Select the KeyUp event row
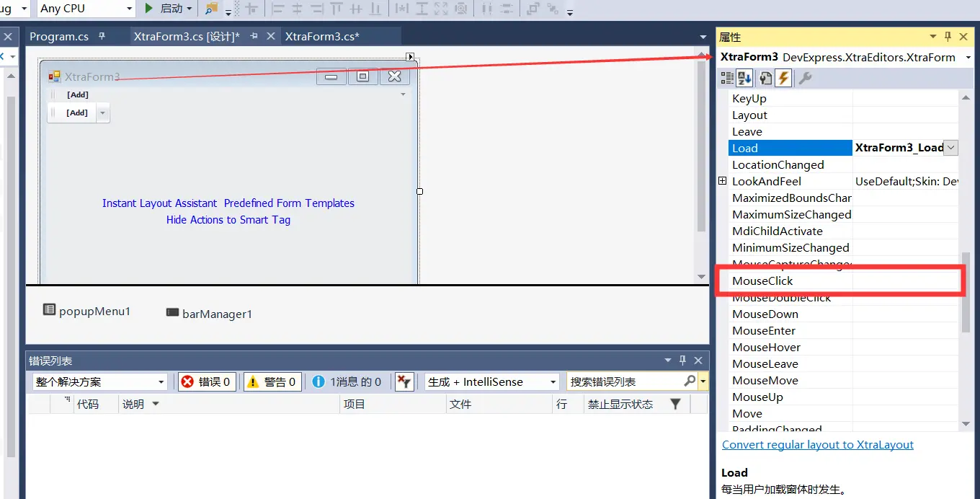Image resolution: width=980 pixels, height=499 pixels. (x=843, y=98)
